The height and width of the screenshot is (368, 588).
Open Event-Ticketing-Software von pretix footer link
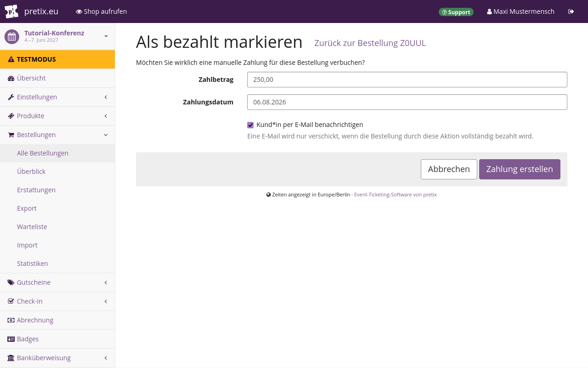[x=396, y=195]
